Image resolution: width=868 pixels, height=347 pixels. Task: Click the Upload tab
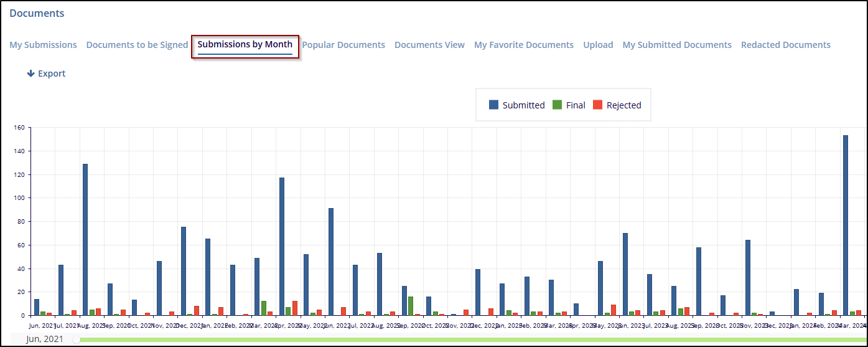(598, 45)
